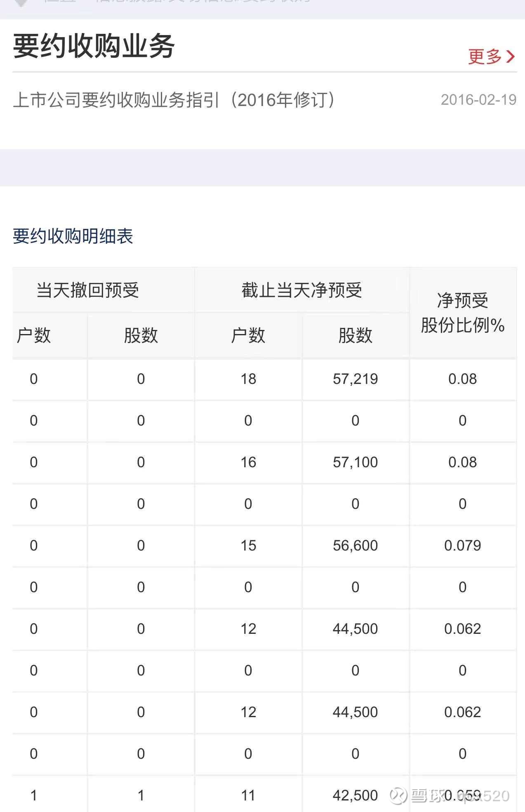Select the 0.08 cell in 57,219 row
Viewport: 525px width, 812px height.
463,379
